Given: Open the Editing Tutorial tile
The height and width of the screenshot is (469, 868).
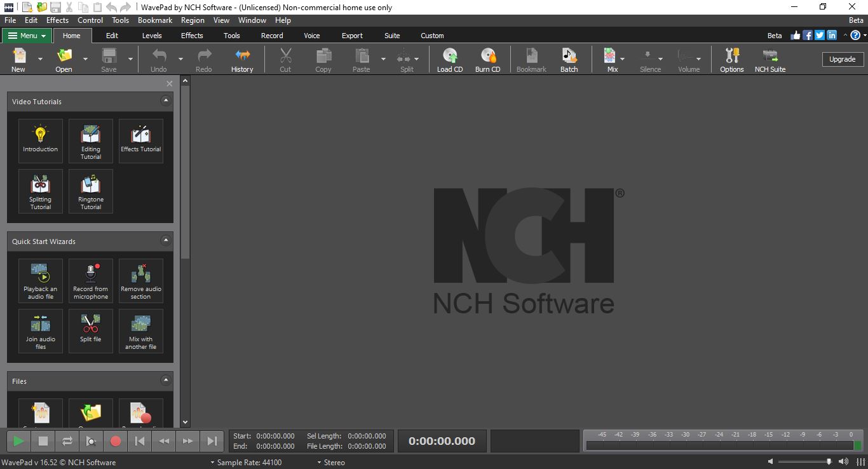Looking at the screenshot, I should tap(91, 141).
